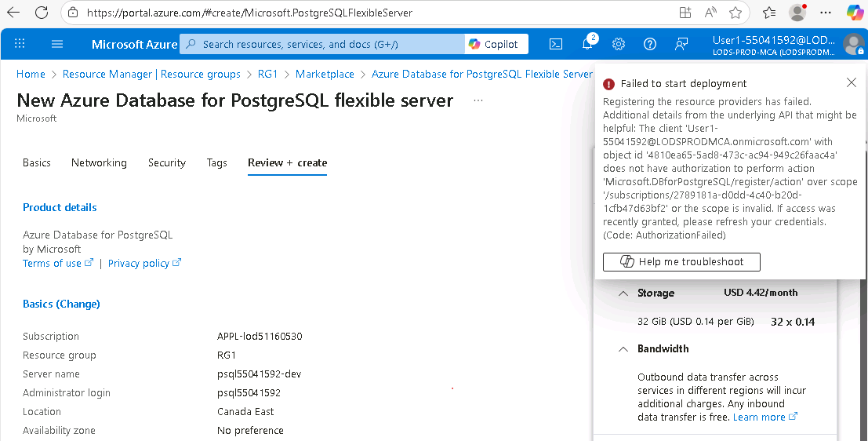Select the Resource group value RG1

(x=227, y=355)
